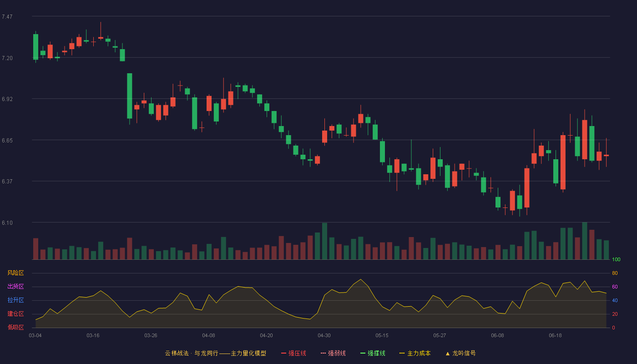Click the 风险区 zone label
Screen dimensions: 637x364
click(15, 273)
